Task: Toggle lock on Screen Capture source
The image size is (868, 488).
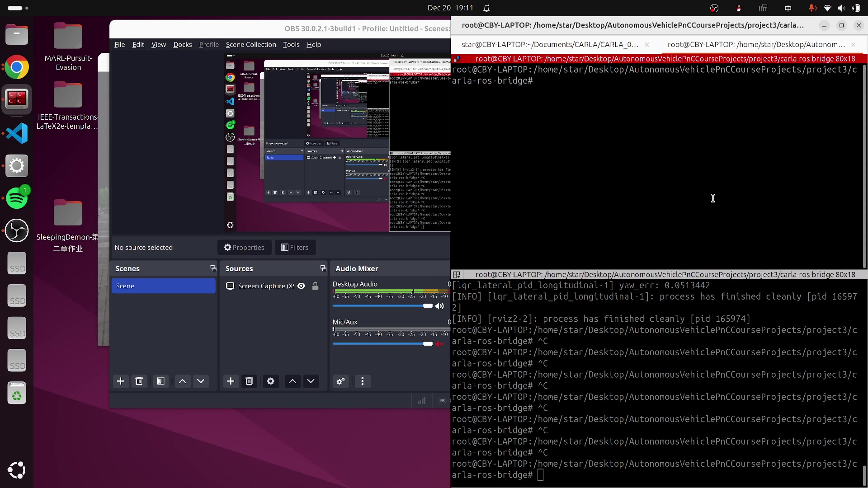Action: (x=316, y=286)
